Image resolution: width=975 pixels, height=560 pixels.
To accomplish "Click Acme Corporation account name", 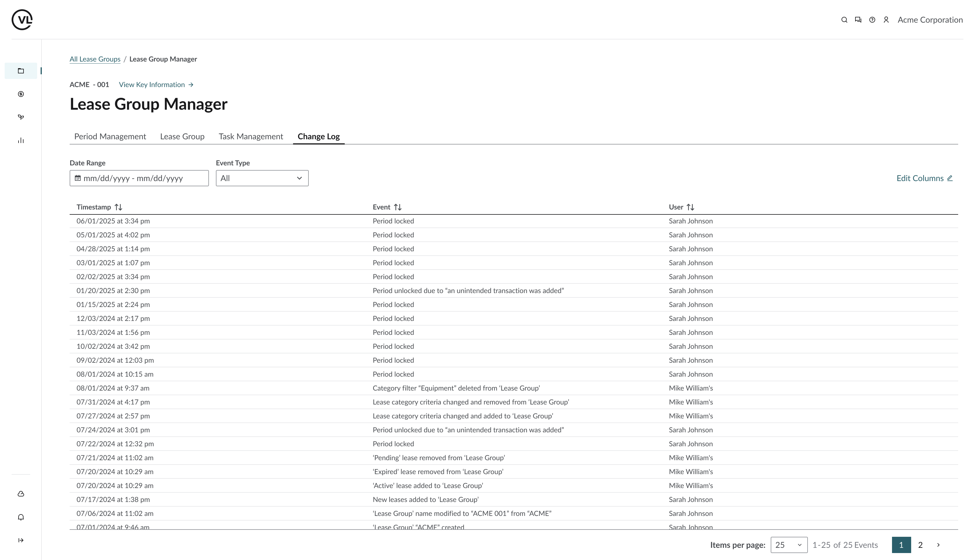I will (x=930, y=20).
